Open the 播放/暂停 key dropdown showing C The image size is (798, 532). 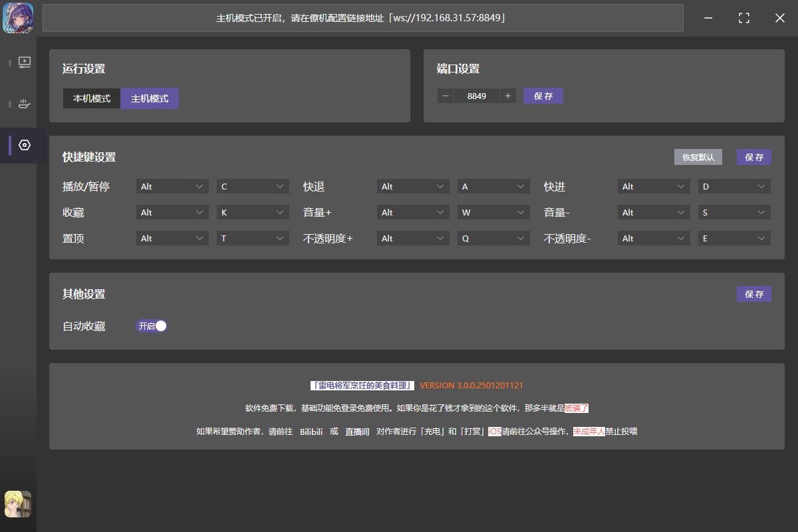click(x=253, y=187)
